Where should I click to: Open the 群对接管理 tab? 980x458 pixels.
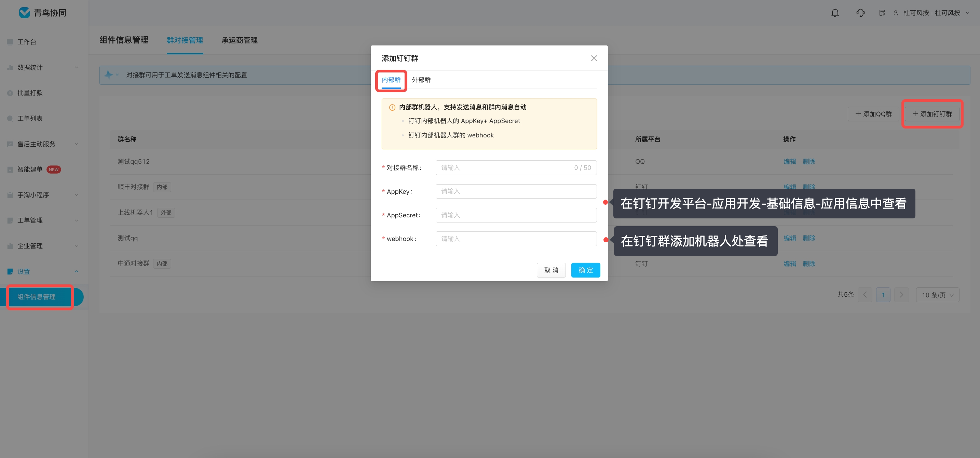(185, 40)
